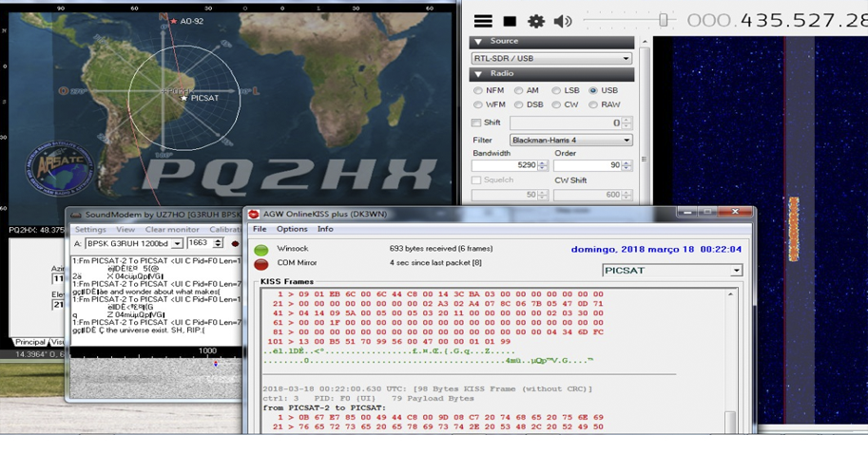Screen dimensions: 868x453
Task: Enable the Shift checkbox
Action: click(x=476, y=123)
